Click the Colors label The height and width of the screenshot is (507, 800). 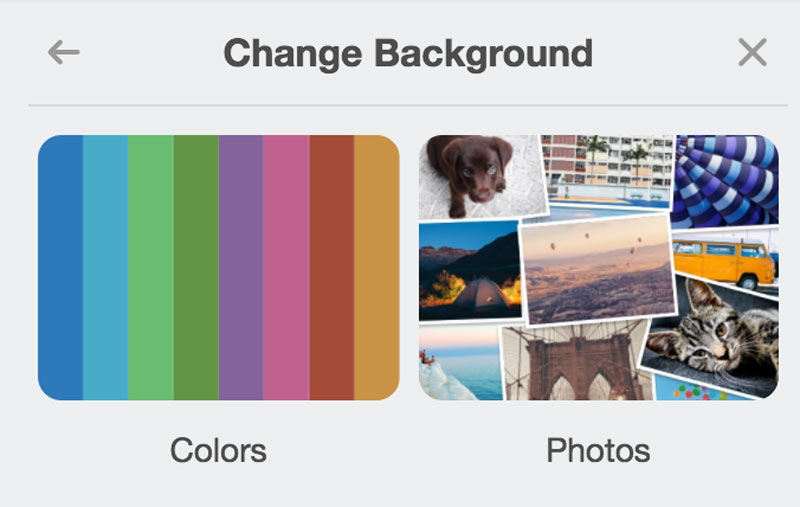218,450
